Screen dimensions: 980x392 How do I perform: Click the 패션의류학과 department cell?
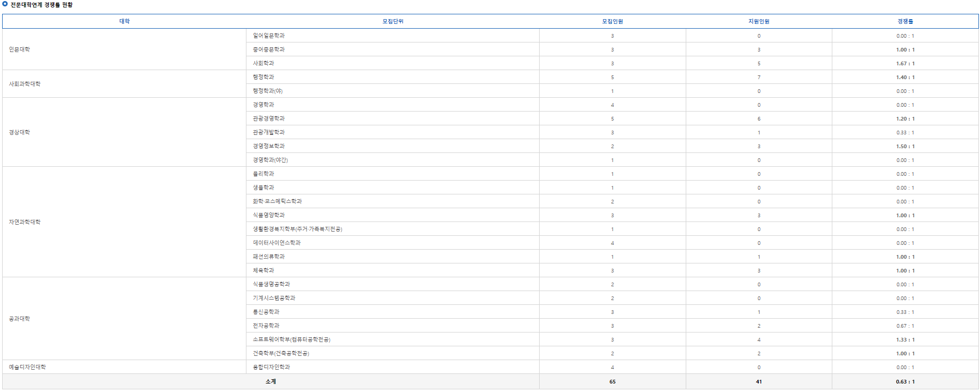pos(393,257)
